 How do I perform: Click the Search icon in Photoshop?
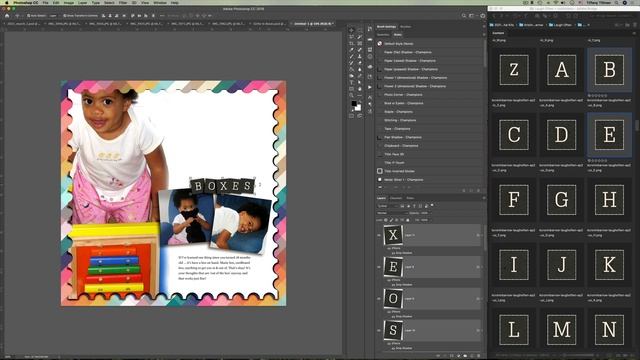pyautogui.click(x=464, y=16)
